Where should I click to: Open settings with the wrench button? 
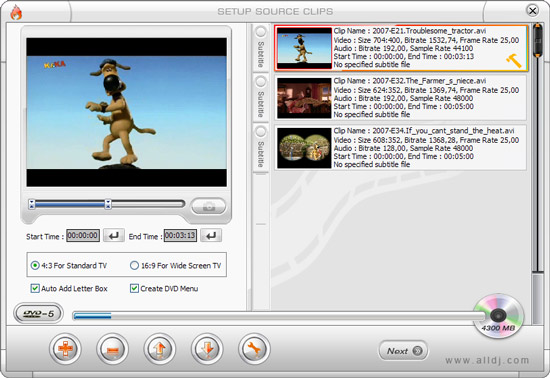(x=254, y=349)
